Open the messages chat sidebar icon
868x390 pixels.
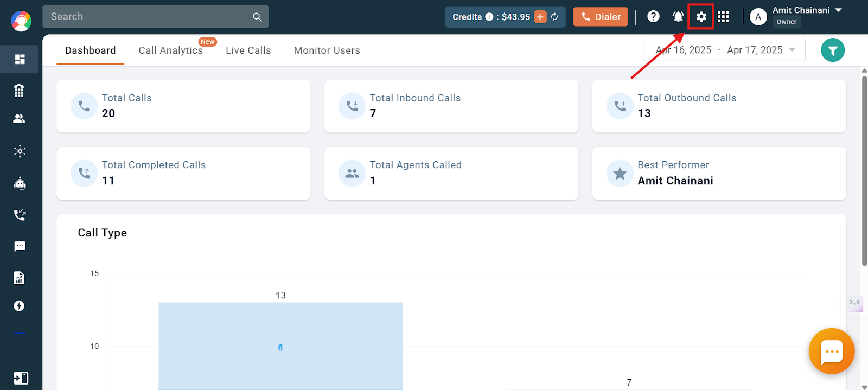(20, 246)
